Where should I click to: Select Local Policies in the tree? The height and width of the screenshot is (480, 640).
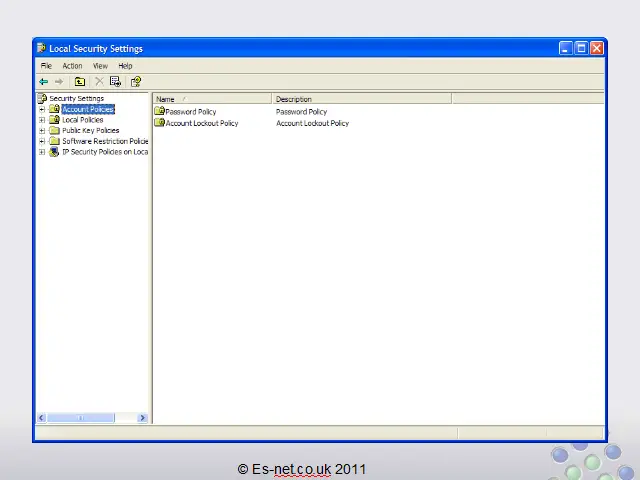tap(82, 120)
